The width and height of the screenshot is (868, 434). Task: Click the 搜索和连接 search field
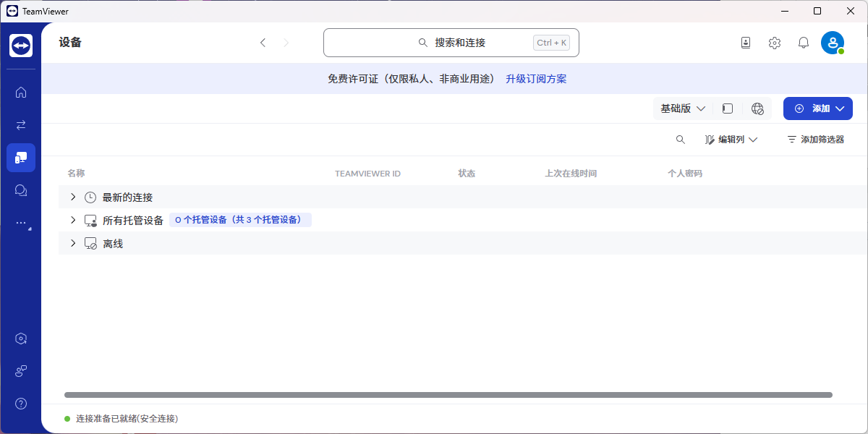[x=451, y=43]
